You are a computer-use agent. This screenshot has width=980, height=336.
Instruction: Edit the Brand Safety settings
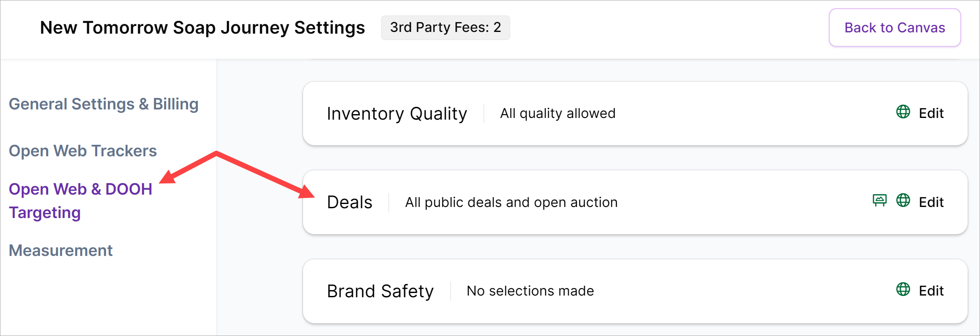coord(931,291)
